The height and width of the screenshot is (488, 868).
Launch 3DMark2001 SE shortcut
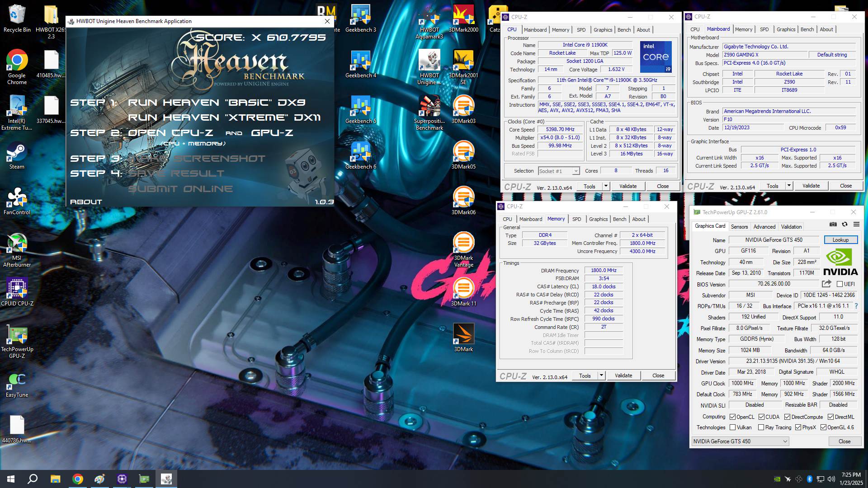pos(463,67)
